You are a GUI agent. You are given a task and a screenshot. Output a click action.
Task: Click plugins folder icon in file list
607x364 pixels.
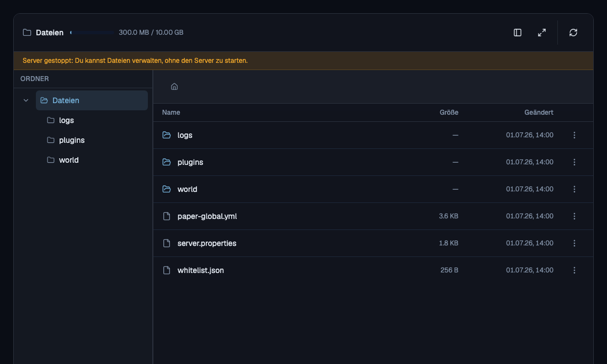tap(167, 162)
